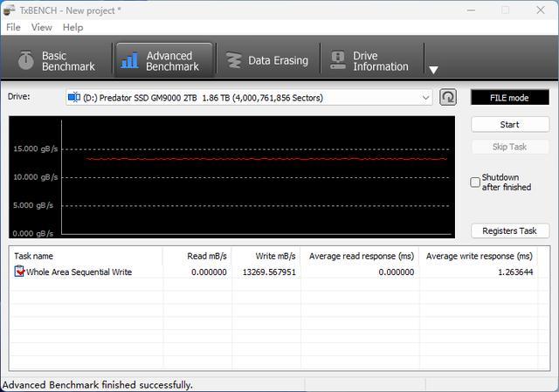Click the Data Erasing shredder icon

234,60
